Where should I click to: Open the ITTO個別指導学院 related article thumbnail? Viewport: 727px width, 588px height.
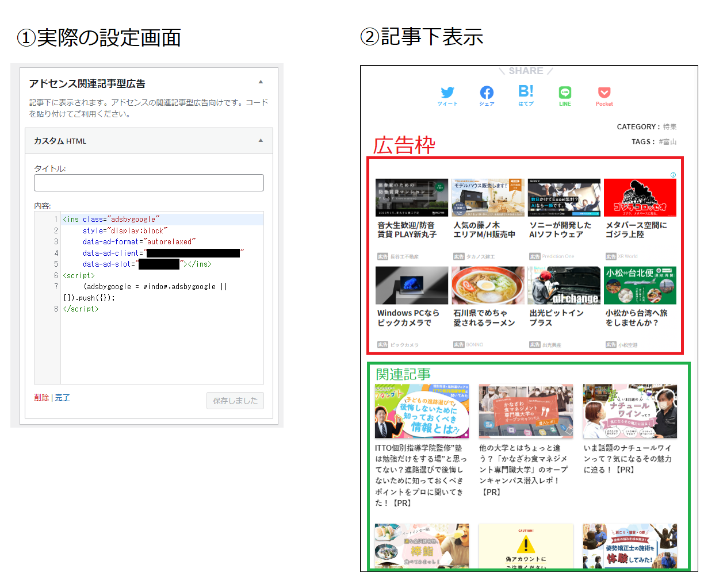(x=422, y=411)
